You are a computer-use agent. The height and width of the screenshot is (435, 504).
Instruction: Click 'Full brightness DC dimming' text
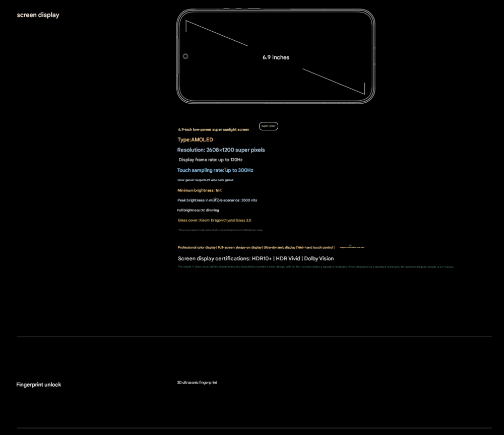198,210
